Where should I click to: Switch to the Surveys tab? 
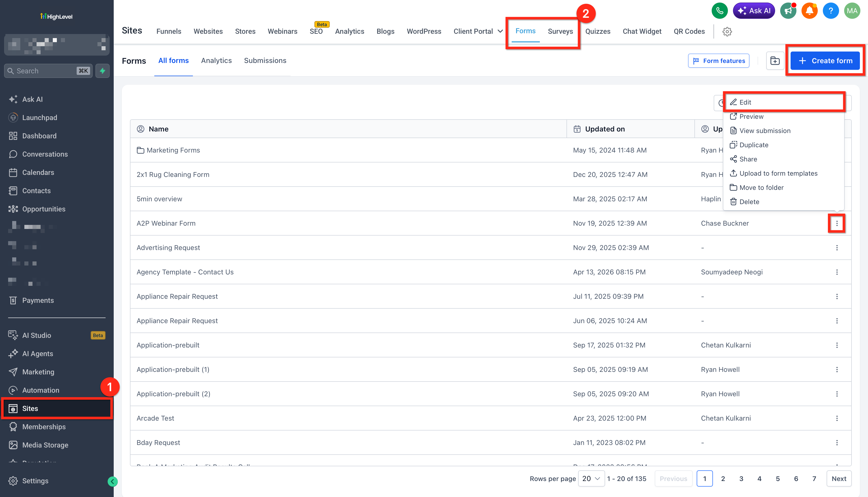[560, 31]
